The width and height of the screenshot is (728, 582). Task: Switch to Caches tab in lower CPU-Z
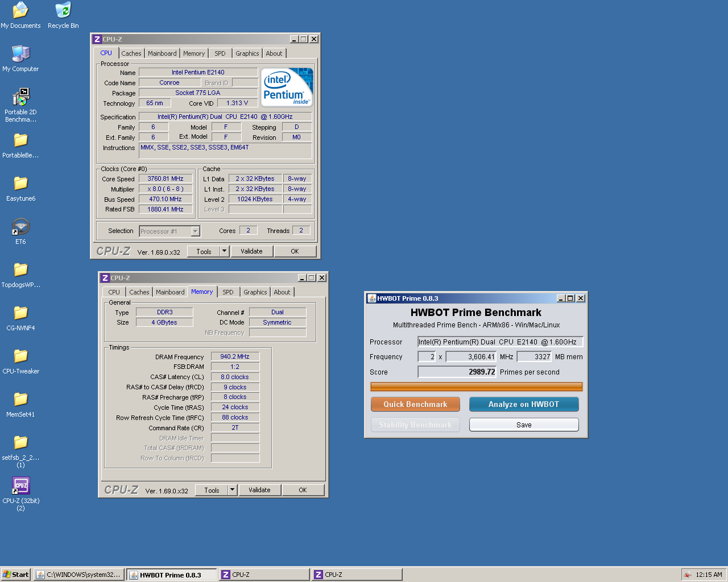point(139,292)
